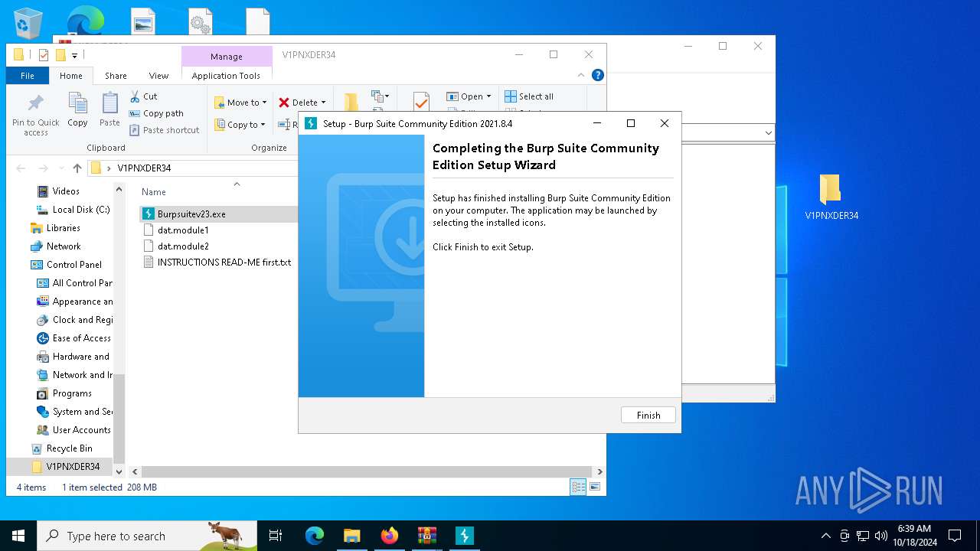Open Firefox from the taskbar
The height and width of the screenshot is (551, 980).
(390, 536)
